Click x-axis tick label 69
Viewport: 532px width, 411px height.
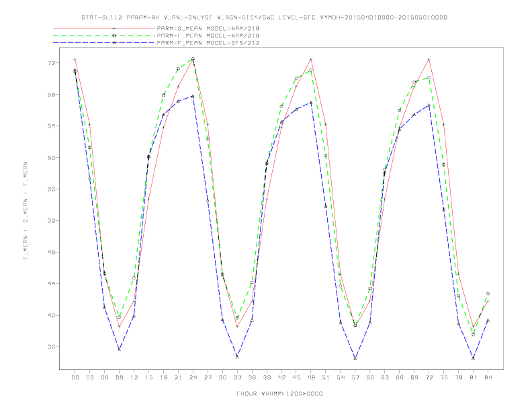414,377
